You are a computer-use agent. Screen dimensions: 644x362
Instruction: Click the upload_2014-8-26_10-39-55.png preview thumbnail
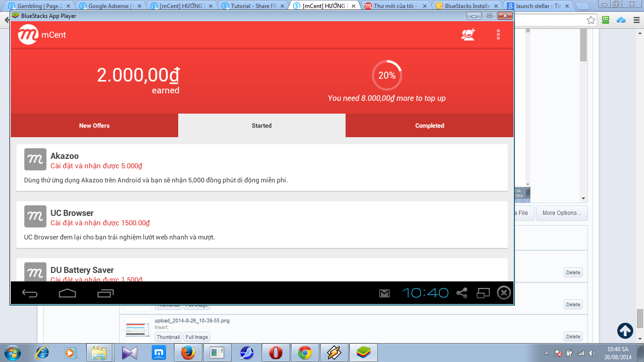pos(138,329)
